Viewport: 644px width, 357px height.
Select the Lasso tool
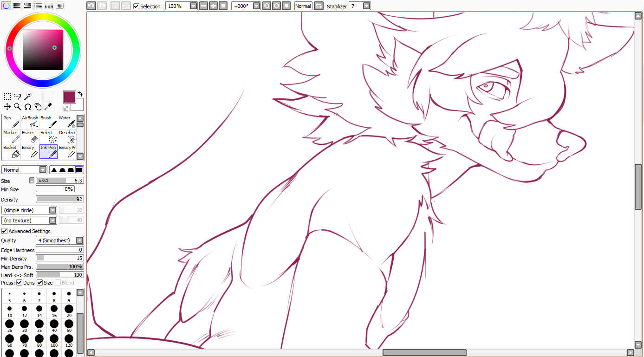pos(18,97)
